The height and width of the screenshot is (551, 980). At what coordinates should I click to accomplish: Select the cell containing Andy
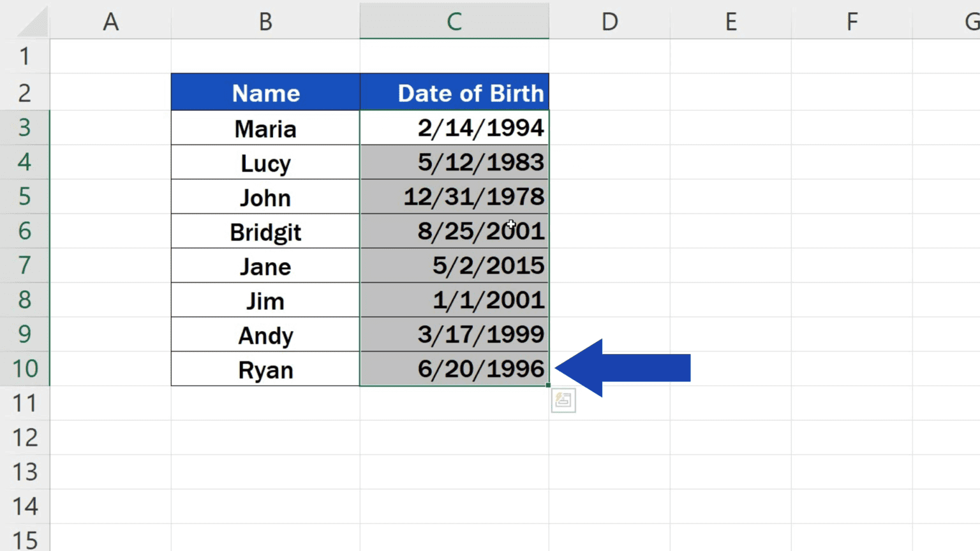pos(265,335)
